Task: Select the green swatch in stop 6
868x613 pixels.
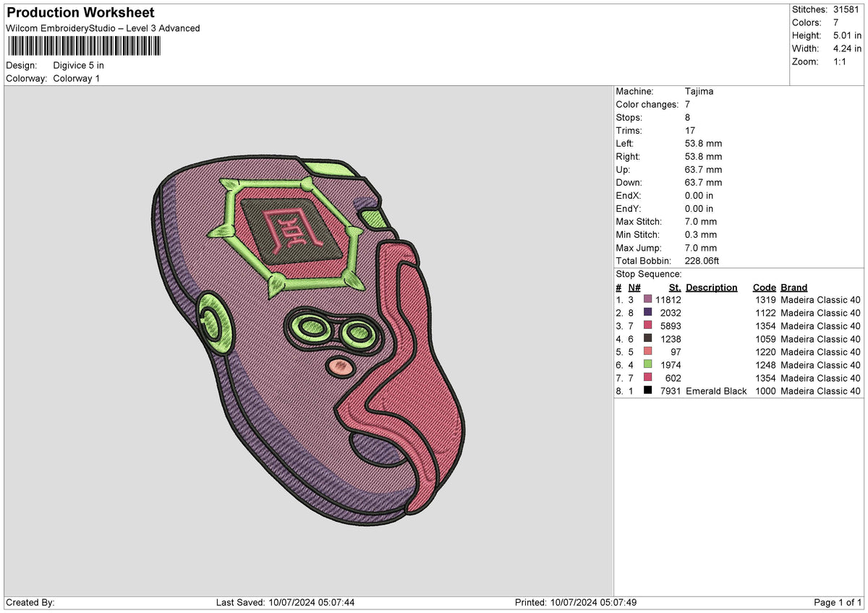Action: (647, 365)
